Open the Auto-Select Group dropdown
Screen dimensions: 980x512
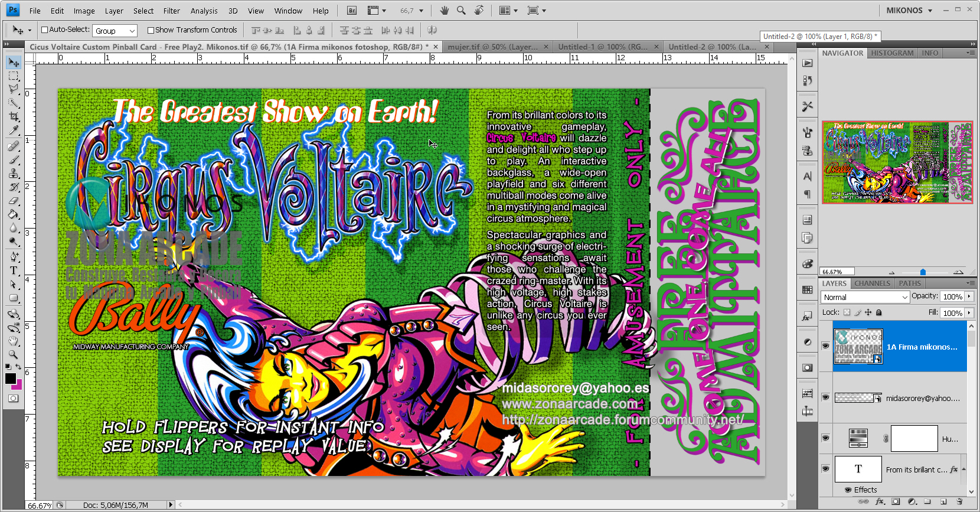coord(115,31)
